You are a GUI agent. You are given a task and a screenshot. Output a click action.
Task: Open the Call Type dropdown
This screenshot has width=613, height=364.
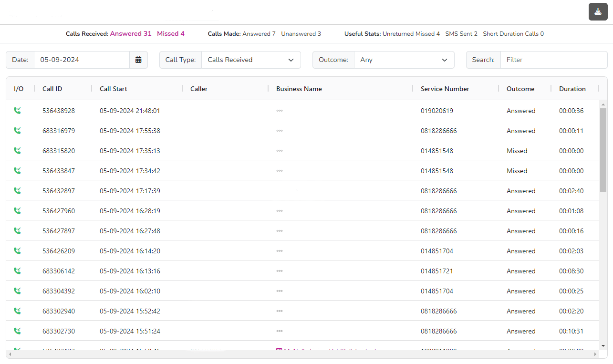point(251,60)
